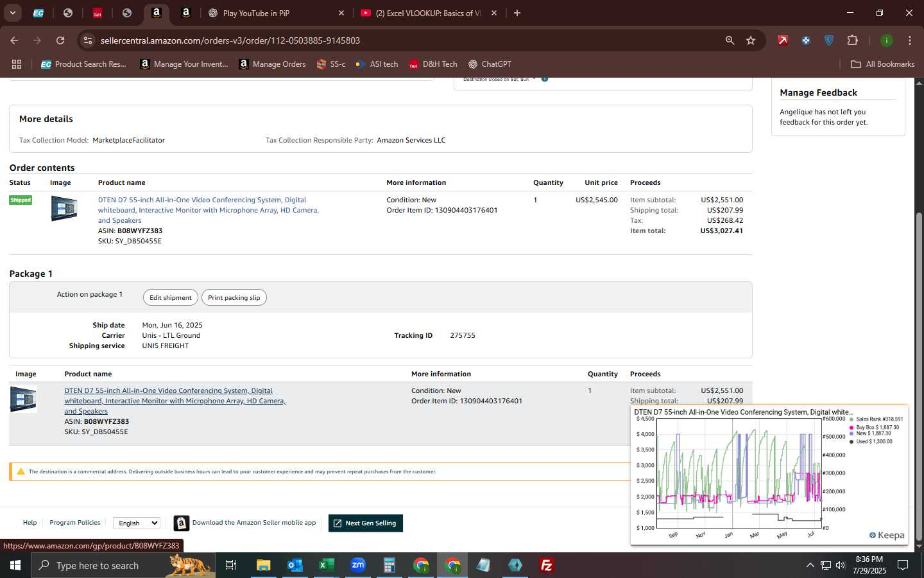Open the apps grid in bookmarks bar
Image resolution: width=924 pixels, height=578 pixels.
pos(17,64)
